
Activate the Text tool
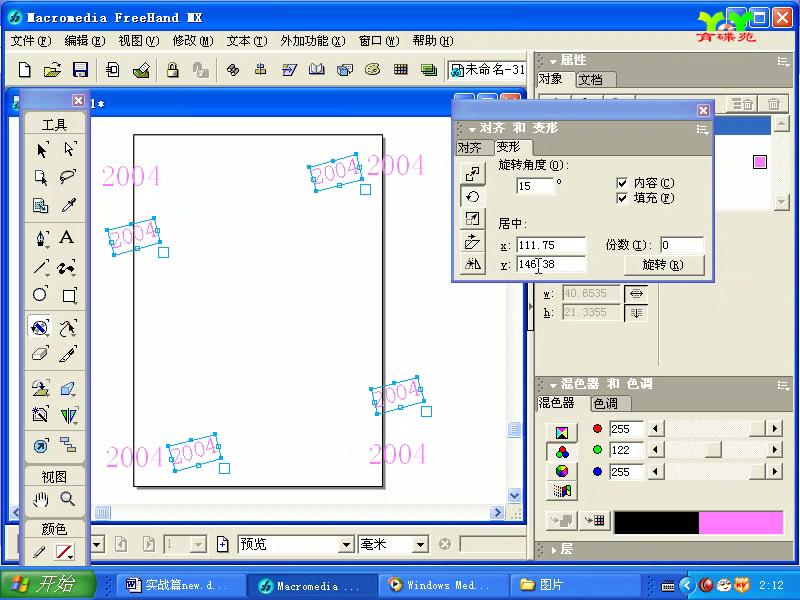[67, 238]
